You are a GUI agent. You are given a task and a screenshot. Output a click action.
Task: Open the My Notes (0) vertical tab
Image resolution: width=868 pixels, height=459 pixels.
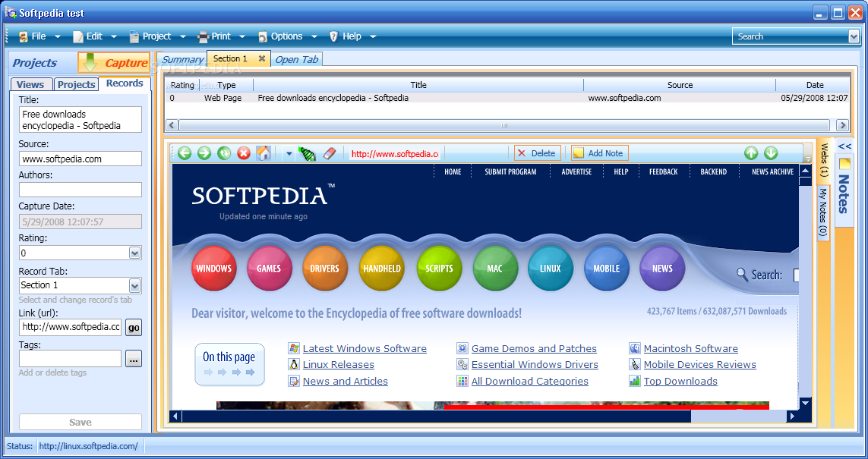(x=823, y=212)
